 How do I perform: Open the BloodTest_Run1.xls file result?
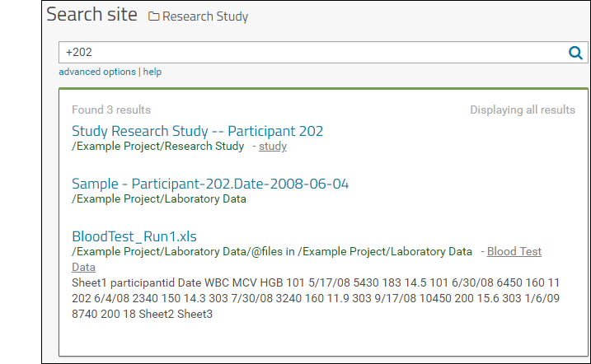[134, 236]
